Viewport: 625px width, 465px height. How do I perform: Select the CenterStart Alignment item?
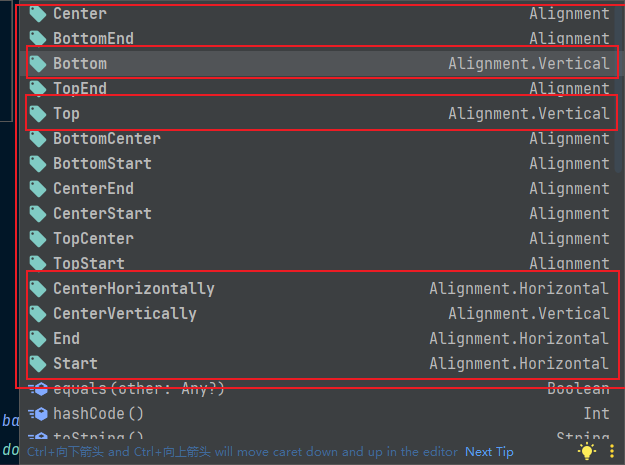[x=321, y=214]
